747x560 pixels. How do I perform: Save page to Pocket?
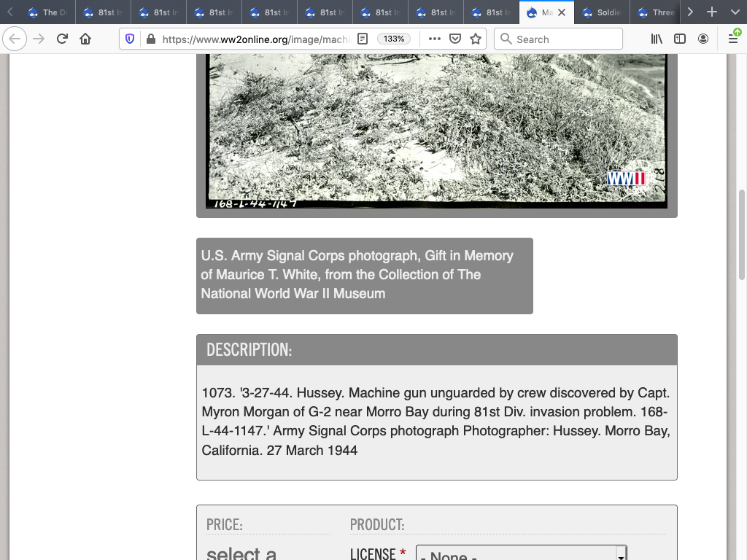pos(455,39)
